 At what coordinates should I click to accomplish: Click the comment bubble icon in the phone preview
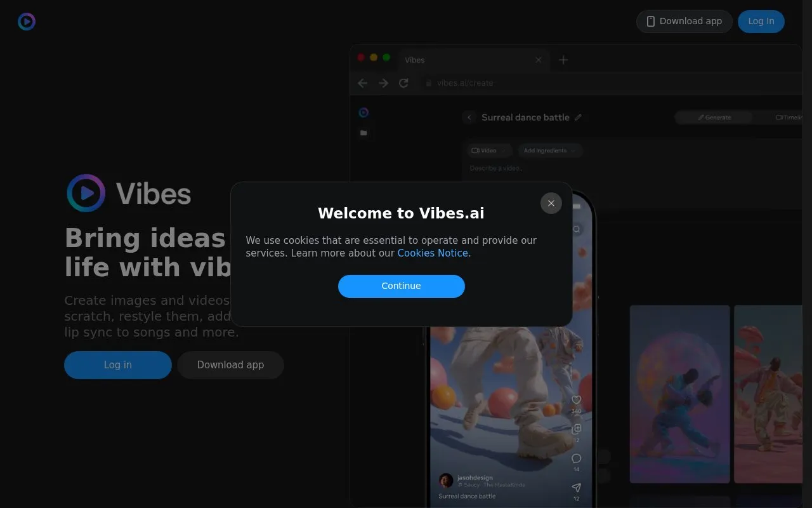tap(577, 458)
